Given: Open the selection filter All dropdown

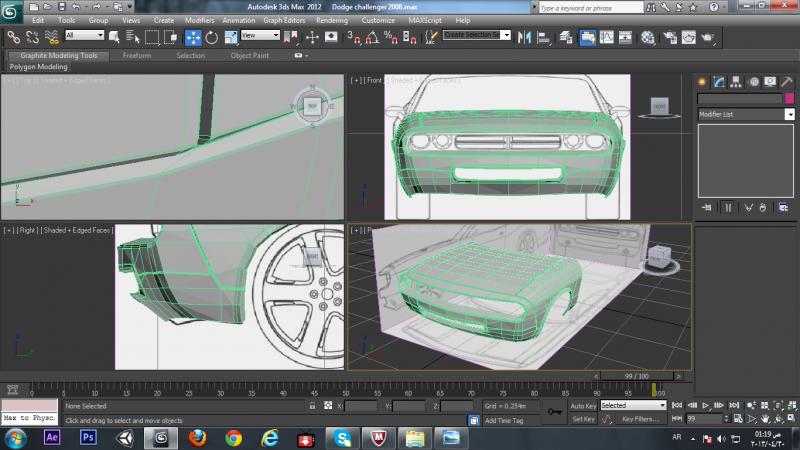Looking at the screenshot, I should (84, 36).
